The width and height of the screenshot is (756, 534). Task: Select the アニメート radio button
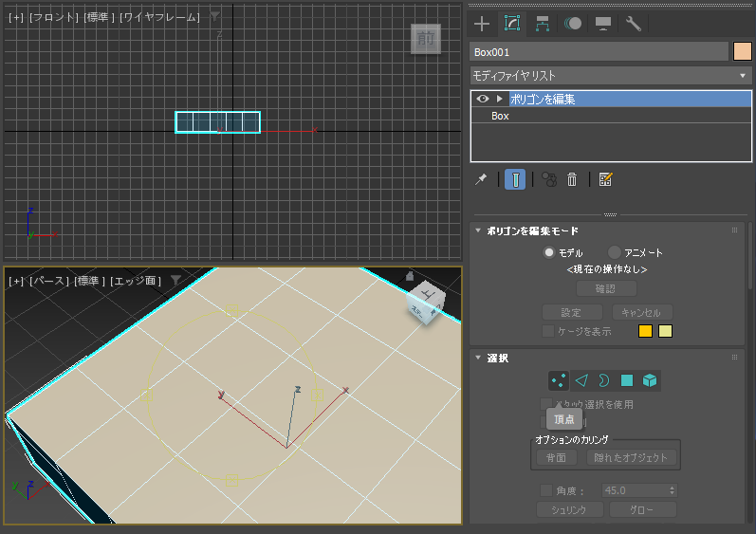click(x=615, y=252)
